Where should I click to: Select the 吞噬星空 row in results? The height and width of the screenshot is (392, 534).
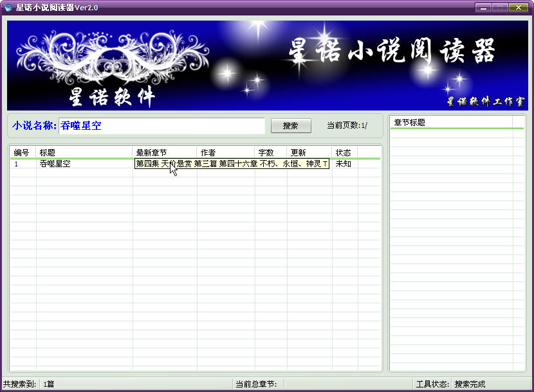(55, 164)
